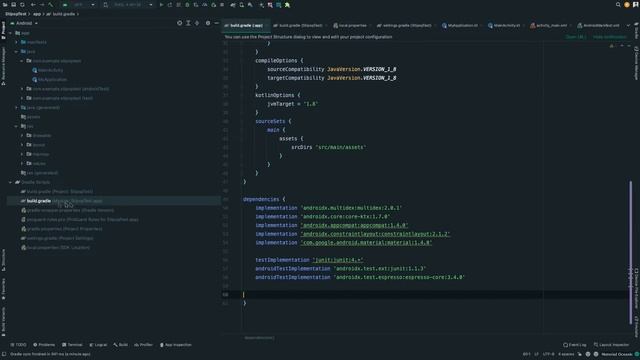Collapse the app module tree node
This screenshot has width=640, height=360.
[x=11, y=33]
